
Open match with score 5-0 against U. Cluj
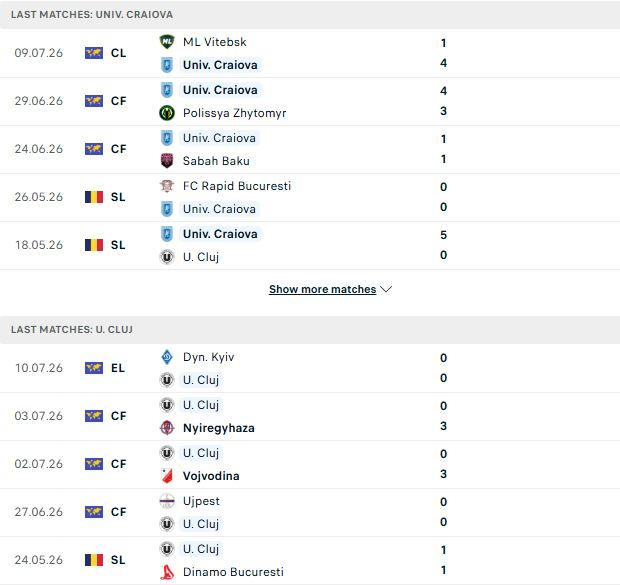tap(310, 246)
